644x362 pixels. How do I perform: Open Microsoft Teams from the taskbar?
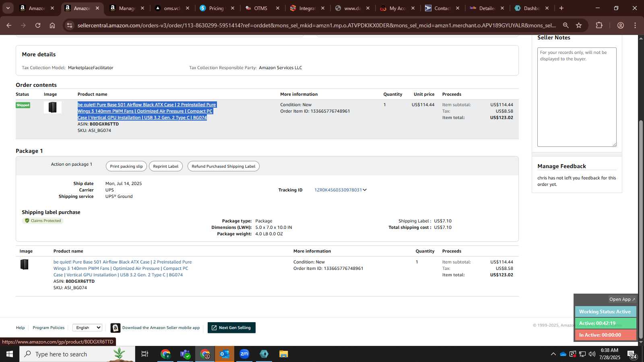click(x=185, y=354)
